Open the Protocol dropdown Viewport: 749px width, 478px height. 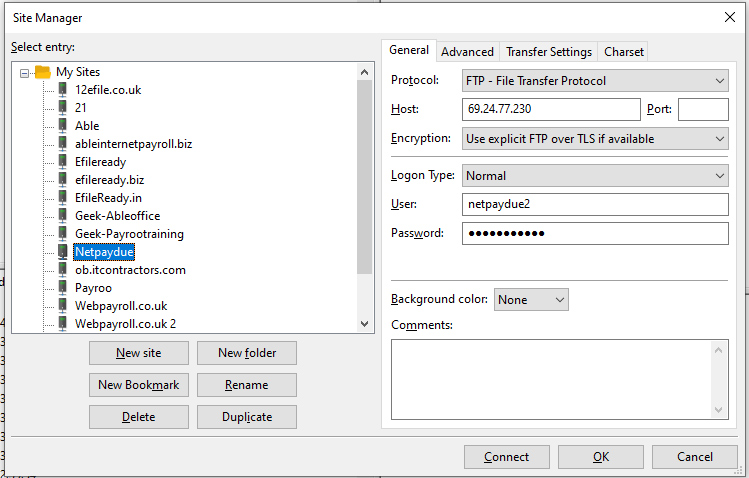[595, 80]
